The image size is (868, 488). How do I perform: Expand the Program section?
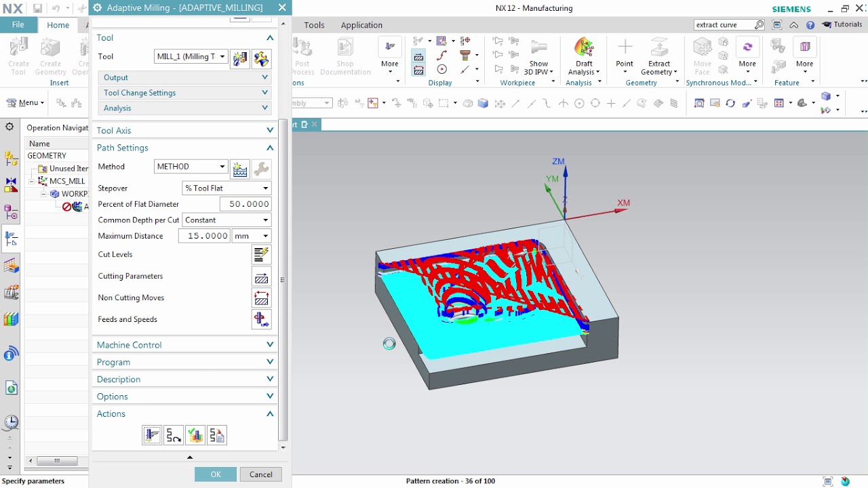tap(184, 362)
